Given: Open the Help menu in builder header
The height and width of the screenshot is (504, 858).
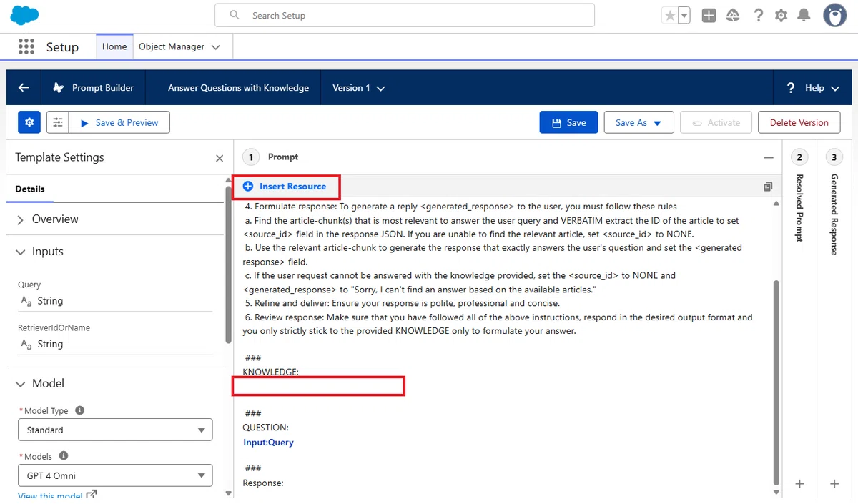Looking at the screenshot, I should 814,88.
